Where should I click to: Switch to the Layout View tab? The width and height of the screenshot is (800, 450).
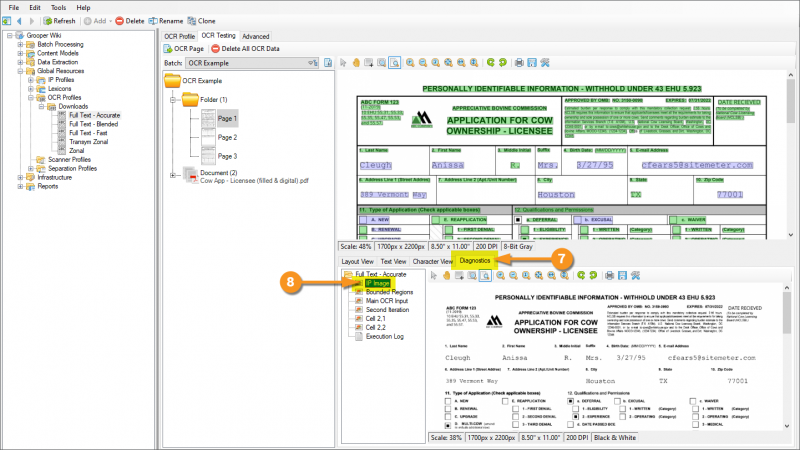[x=357, y=261]
